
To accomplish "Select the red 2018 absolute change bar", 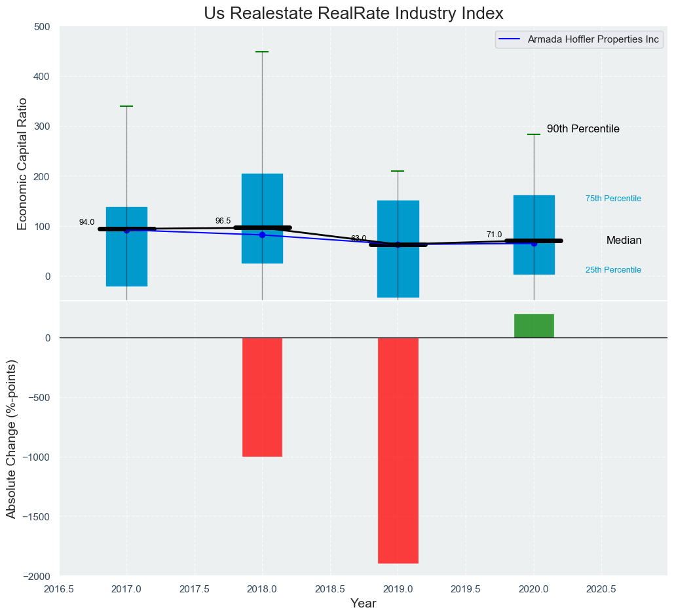I will click(262, 396).
